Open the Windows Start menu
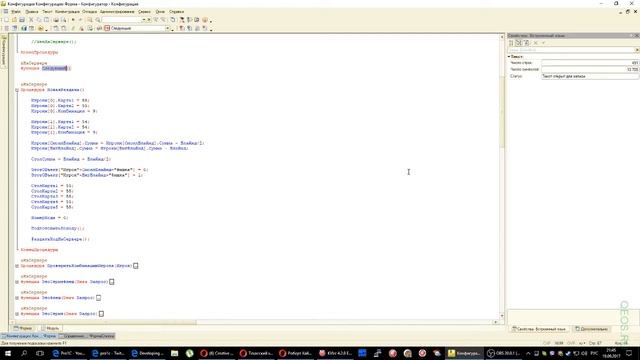 8,353
